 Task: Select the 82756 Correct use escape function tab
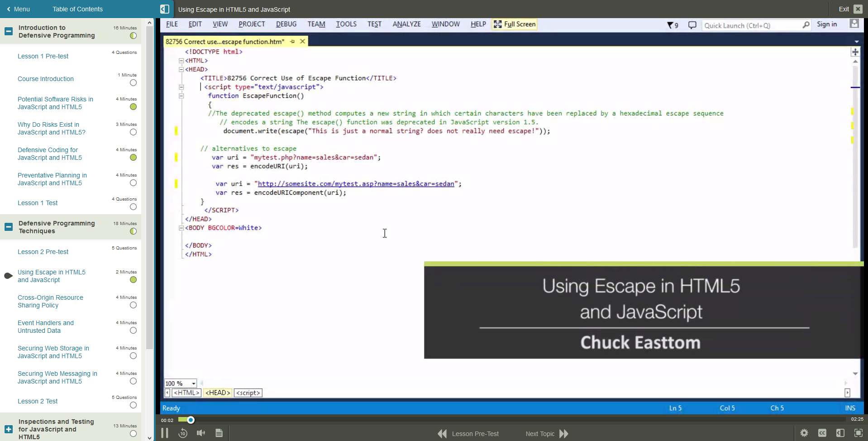[225, 41]
